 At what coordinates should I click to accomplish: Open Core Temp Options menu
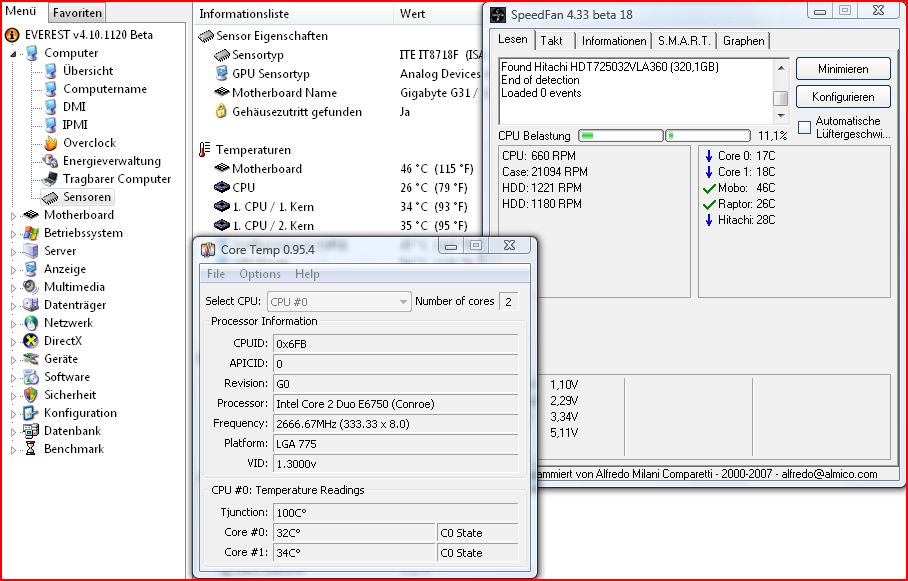[259, 274]
